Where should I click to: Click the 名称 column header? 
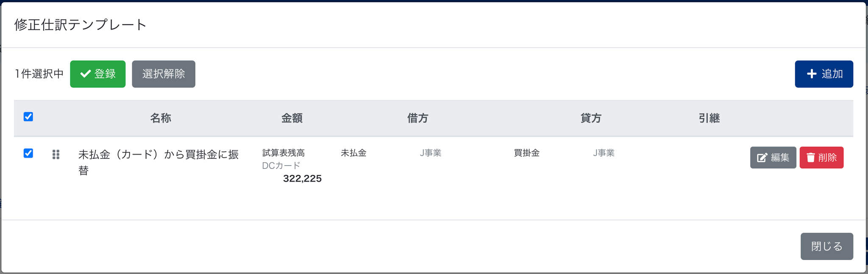(x=161, y=118)
